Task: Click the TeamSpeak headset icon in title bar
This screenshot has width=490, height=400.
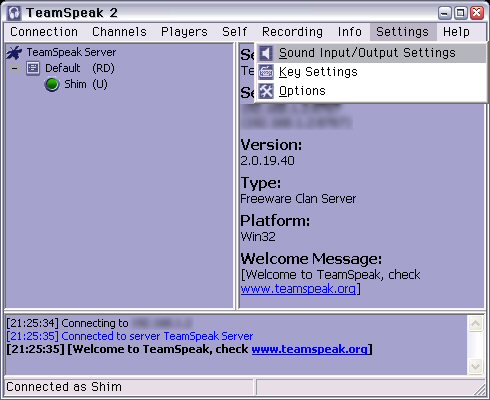Action: pyautogui.click(x=14, y=13)
